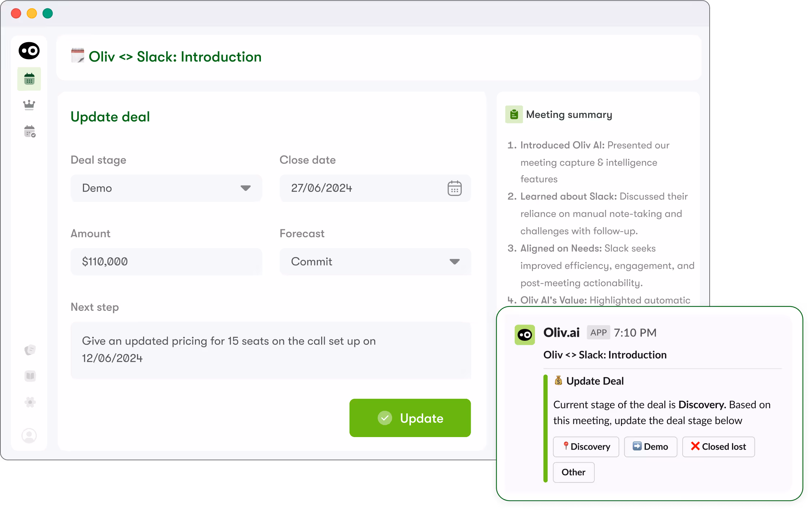Choose the Discovery stage button
The height and width of the screenshot is (511, 812).
coord(586,447)
